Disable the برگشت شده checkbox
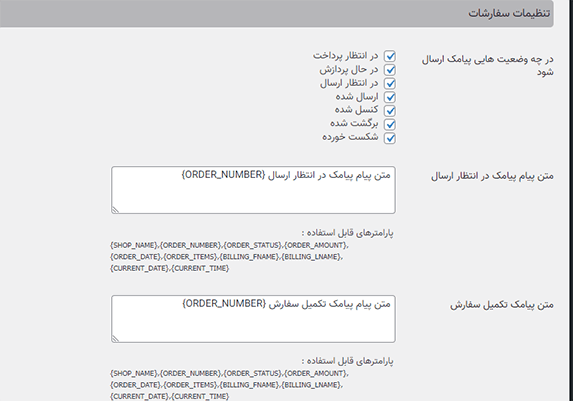The height and width of the screenshot is (401, 573). tap(390, 124)
